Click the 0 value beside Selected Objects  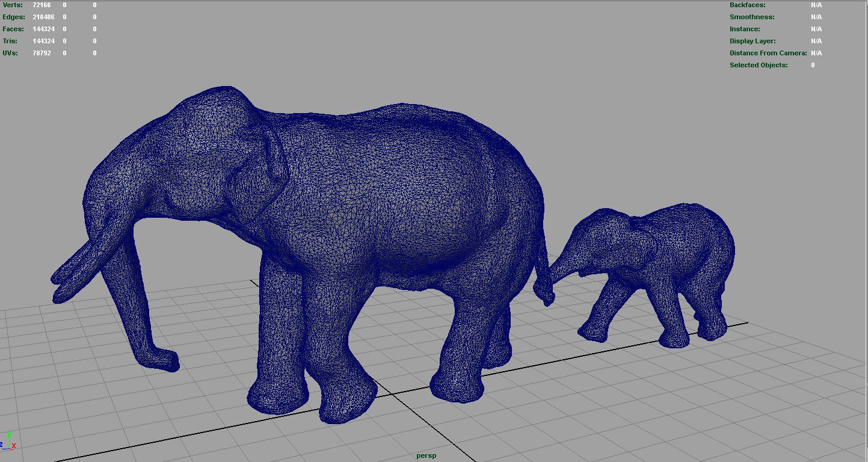tap(813, 65)
